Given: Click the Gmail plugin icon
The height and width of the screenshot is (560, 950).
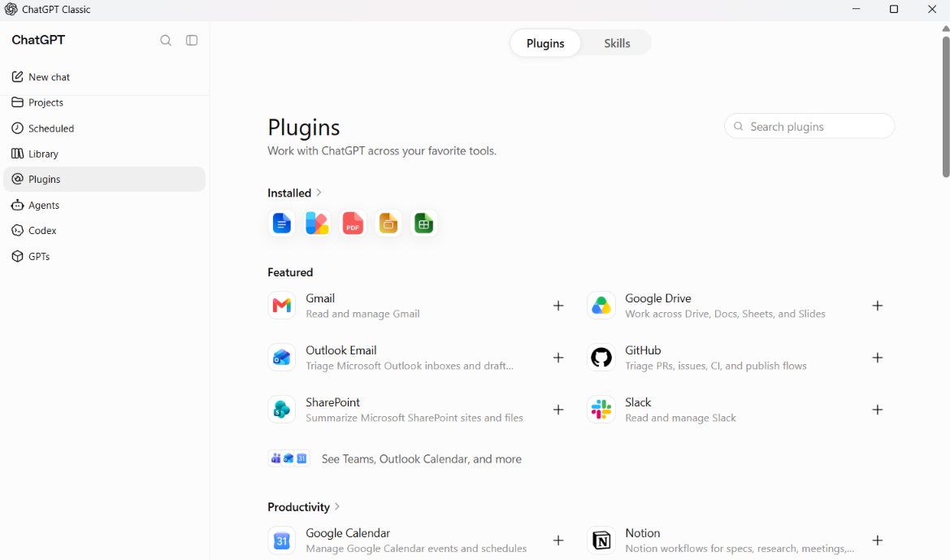Looking at the screenshot, I should tap(282, 306).
